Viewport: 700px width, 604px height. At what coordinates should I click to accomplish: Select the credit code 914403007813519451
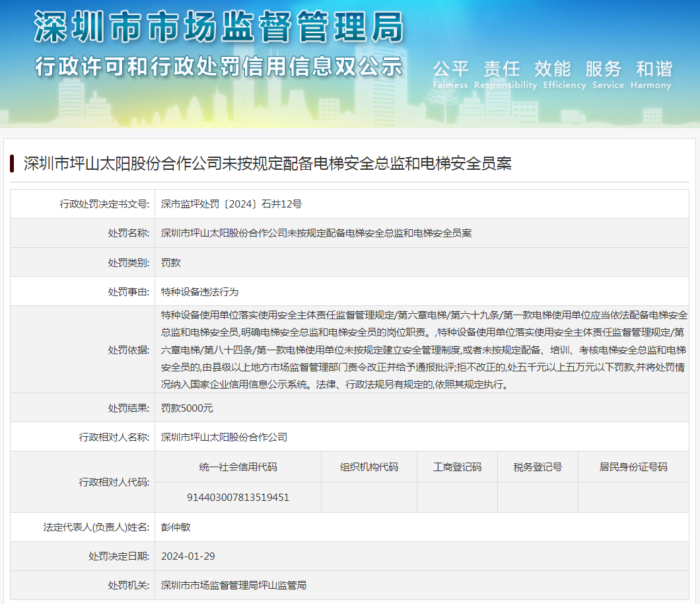click(238, 497)
